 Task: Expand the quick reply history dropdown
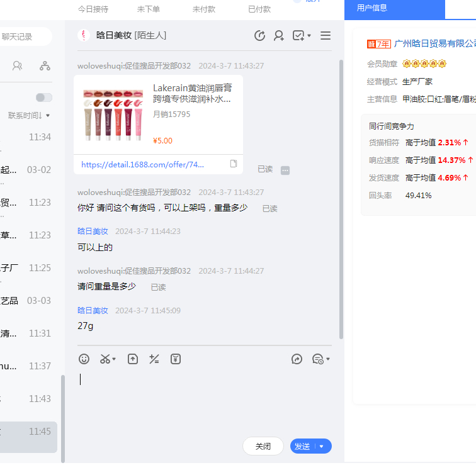321,359
